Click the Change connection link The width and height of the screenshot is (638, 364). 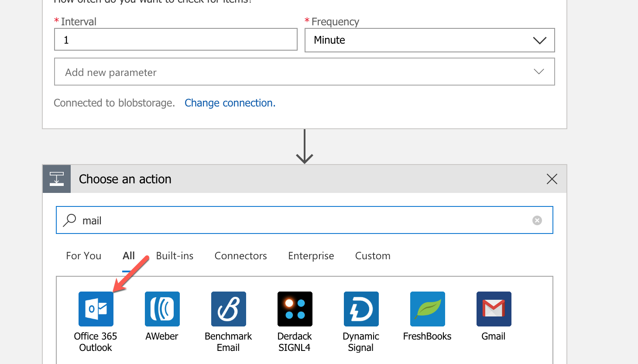point(230,103)
